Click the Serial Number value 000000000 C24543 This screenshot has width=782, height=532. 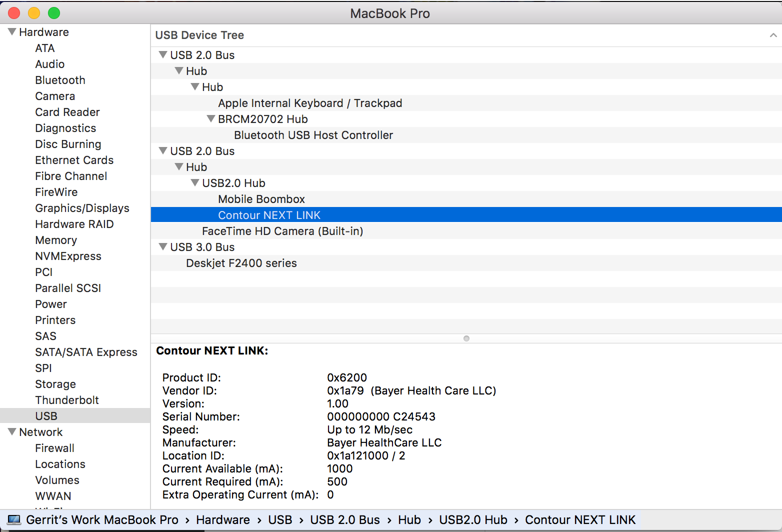click(x=381, y=416)
